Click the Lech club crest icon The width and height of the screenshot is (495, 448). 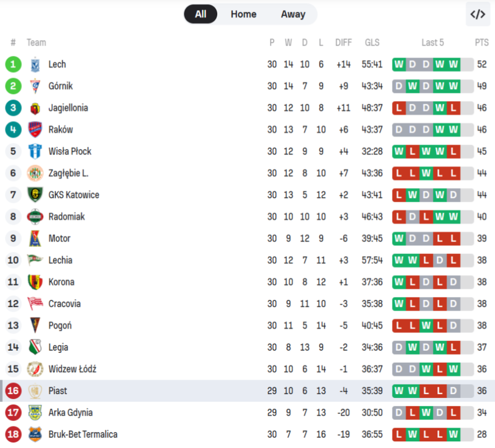(35, 64)
